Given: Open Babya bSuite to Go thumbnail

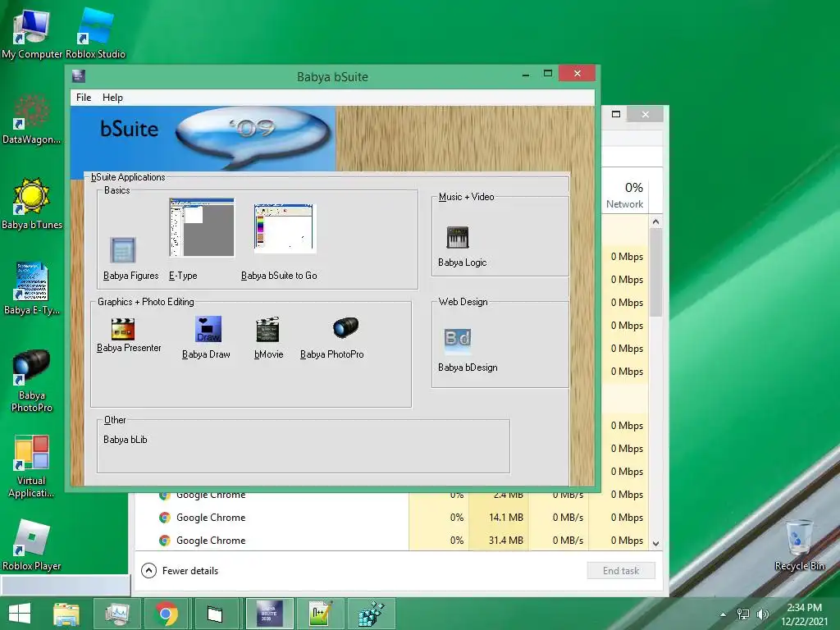Looking at the screenshot, I should point(285,228).
